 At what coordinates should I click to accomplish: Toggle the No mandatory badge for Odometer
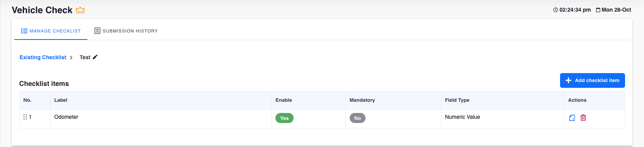[x=357, y=118]
